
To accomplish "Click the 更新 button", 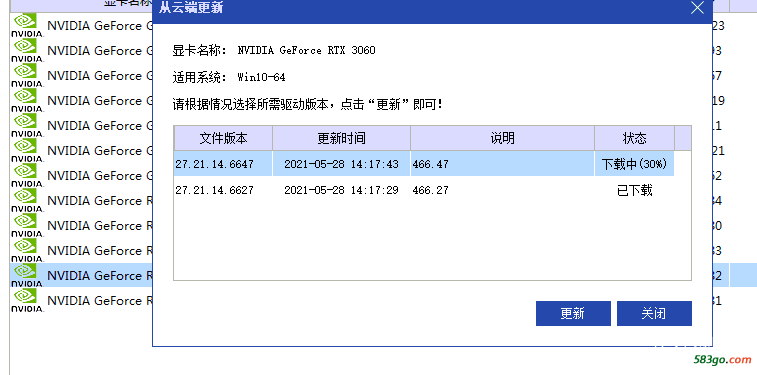I will (x=573, y=314).
